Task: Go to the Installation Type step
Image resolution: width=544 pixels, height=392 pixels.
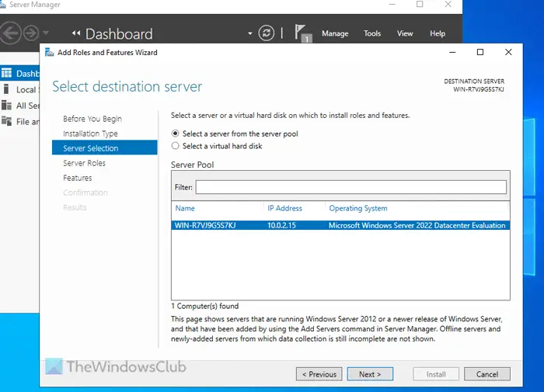Action: pyautogui.click(x=90, y=134)
